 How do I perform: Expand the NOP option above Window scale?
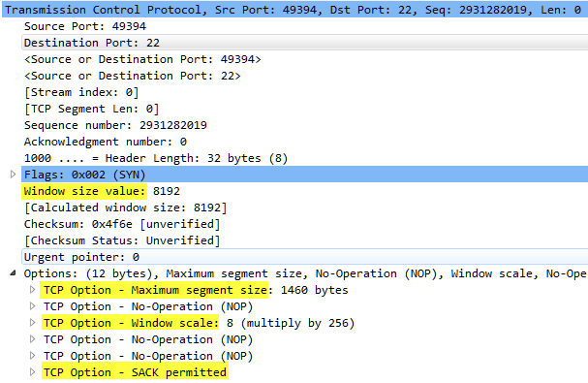(x=33, y=306)
